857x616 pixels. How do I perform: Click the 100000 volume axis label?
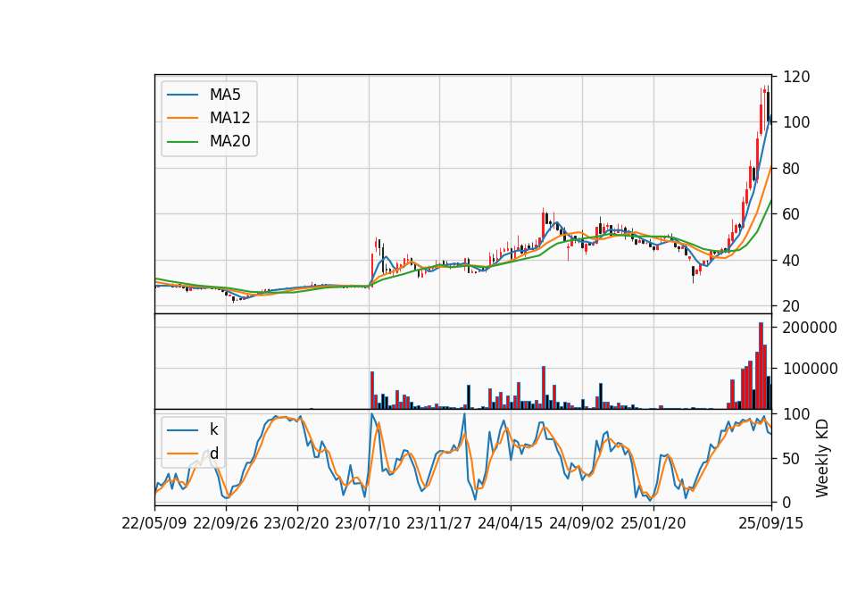click(810, 370)
